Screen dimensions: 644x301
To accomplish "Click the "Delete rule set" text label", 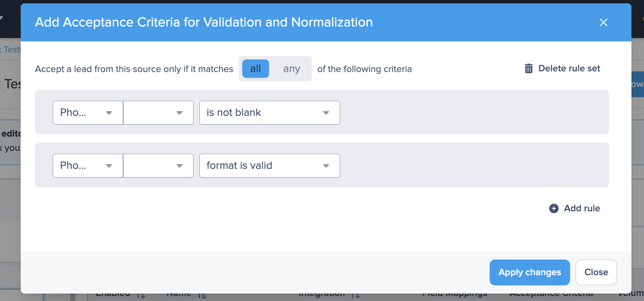I will point(569,68).
